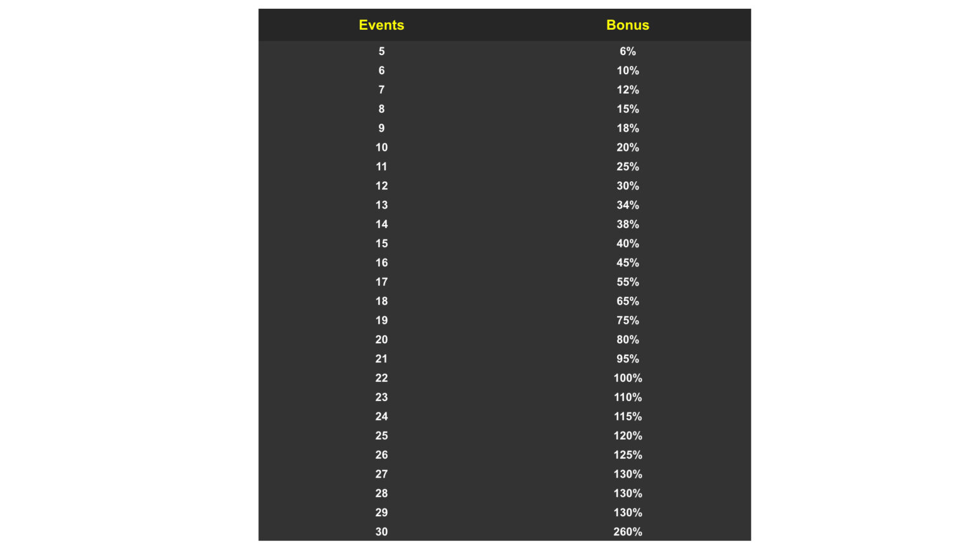Click the 100% bonus cell
This screenshot has height=560, width=973.
628,378
